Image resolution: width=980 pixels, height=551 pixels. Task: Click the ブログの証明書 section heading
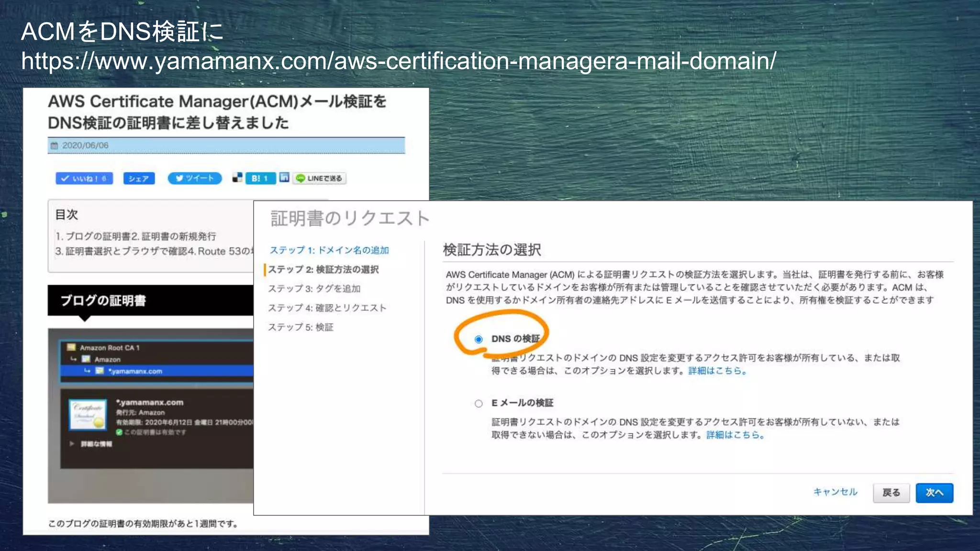[x=103, y=301]
